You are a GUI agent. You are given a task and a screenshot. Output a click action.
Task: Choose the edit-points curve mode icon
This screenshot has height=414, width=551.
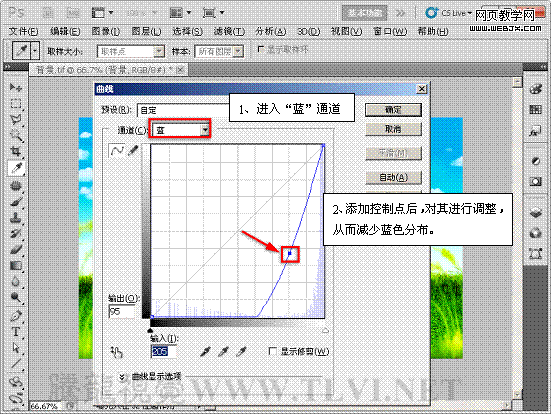click(117, 150)
